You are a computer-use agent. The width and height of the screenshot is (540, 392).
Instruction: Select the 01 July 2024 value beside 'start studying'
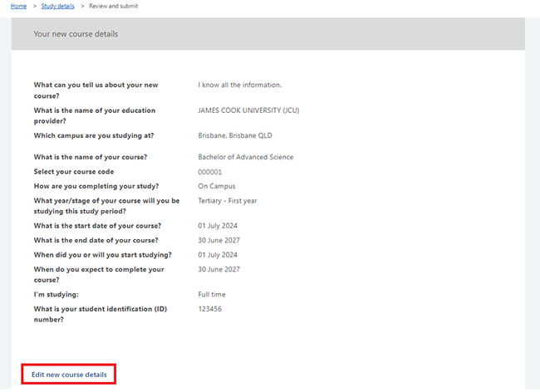[x=218, y=255]
